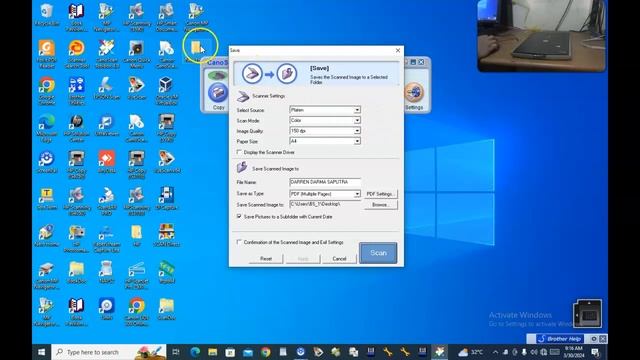Show hidden system tray icons

495,352
